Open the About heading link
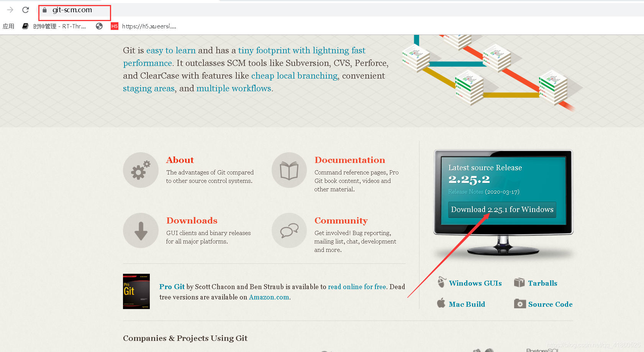 coord(180,160)
